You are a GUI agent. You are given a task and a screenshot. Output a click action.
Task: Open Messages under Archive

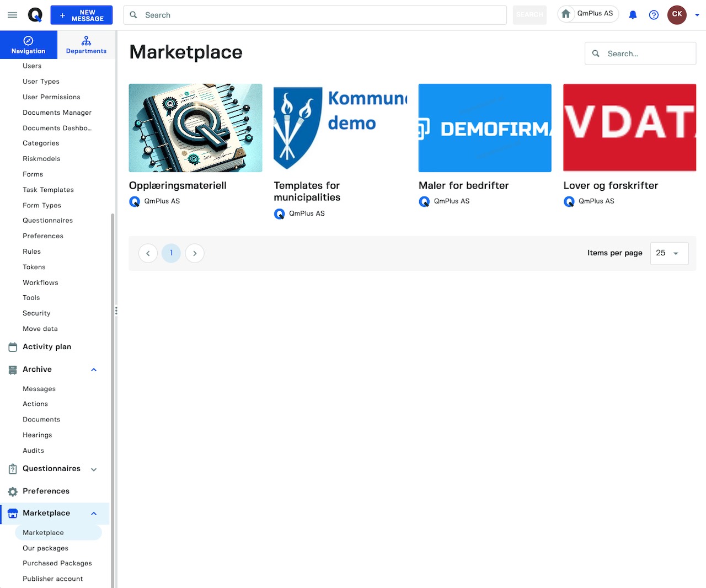click(39, 389)
